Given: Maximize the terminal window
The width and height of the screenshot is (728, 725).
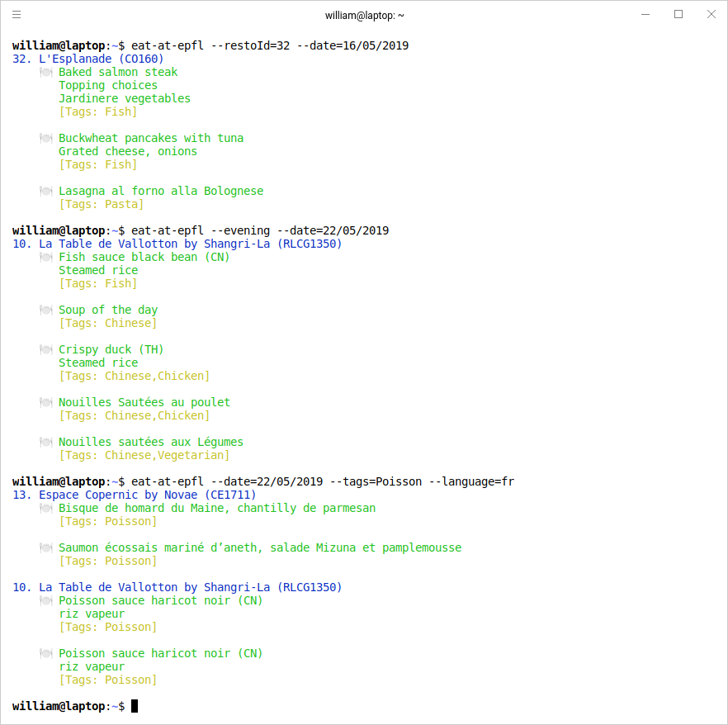Looking at the screenshot, I should tap(678, 15).
